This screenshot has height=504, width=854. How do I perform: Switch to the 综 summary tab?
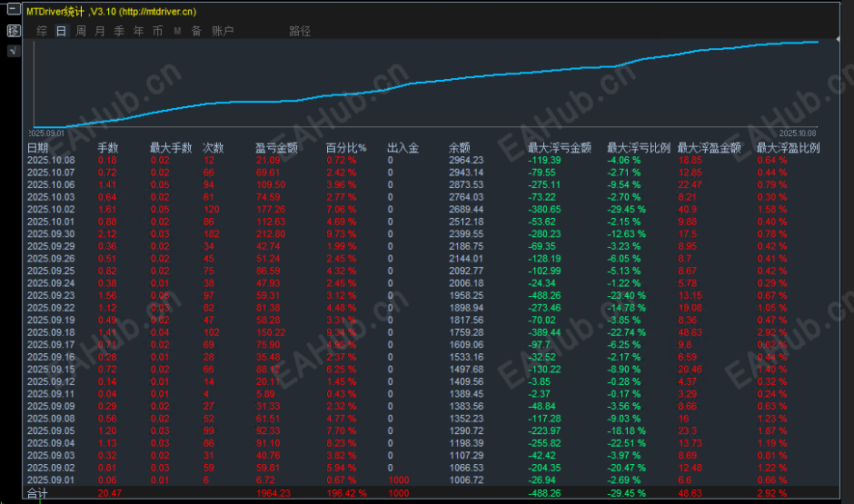pyautogui.click(x=42, y=31)
